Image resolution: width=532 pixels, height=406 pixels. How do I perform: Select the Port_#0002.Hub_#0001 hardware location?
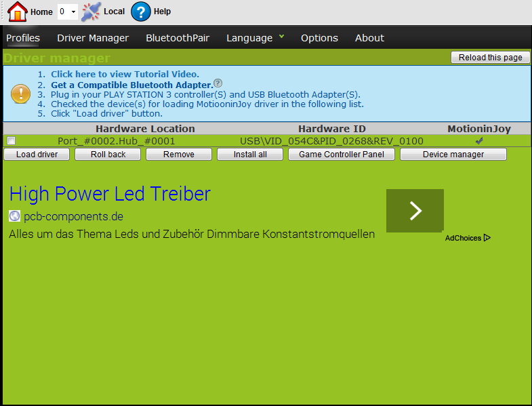(117, 141)
